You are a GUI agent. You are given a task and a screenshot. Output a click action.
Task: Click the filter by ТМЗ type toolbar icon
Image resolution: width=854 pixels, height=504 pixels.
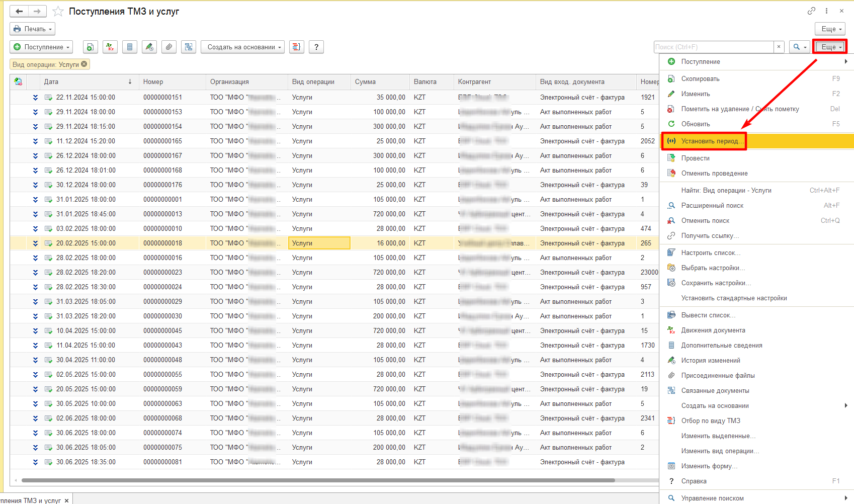[297, 47]
